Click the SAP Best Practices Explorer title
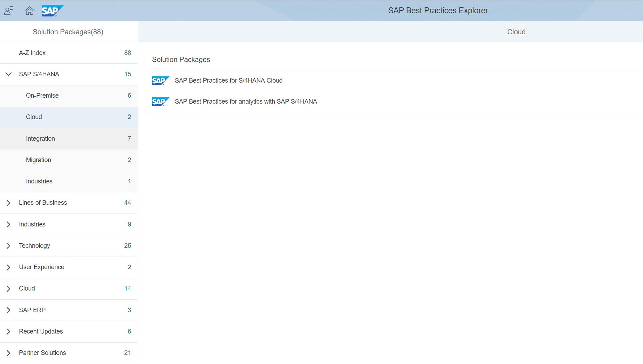Screen dimensions: 643x364 tap(438, 10)
